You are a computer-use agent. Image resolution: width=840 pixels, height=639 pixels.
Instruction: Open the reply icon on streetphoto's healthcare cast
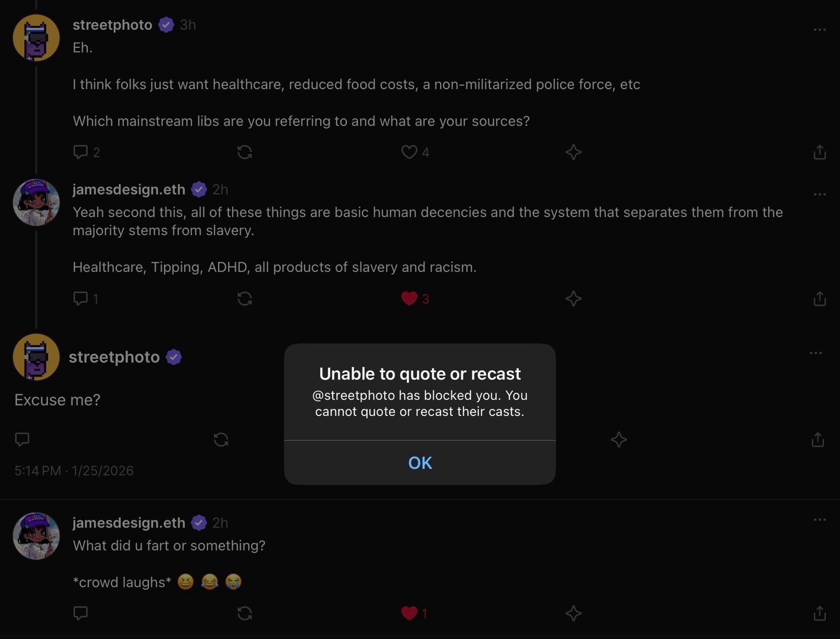(x=80, y=152)
